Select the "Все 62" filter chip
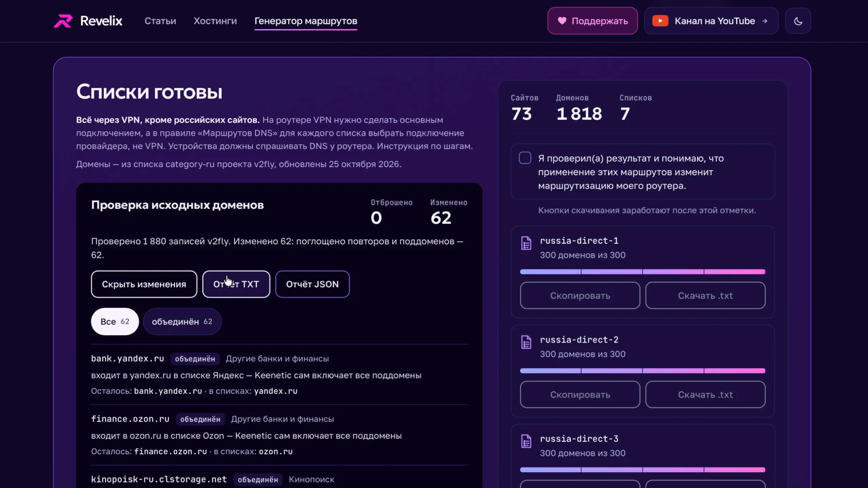Viewport: 868px width, 488px height. click(115, 321)
